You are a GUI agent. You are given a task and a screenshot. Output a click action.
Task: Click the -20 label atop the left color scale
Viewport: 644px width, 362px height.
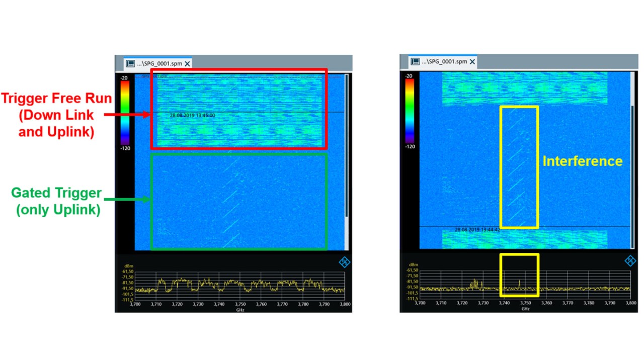[124, 78]
